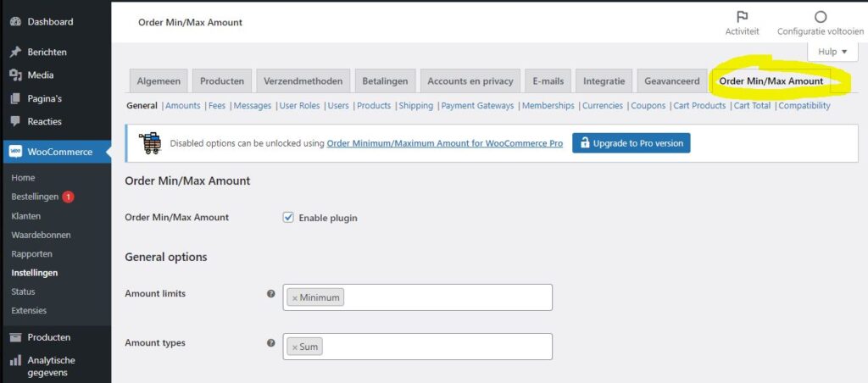Select the Accounts en privacy tab
Screen dimensions: 868x383
point(470,80)
